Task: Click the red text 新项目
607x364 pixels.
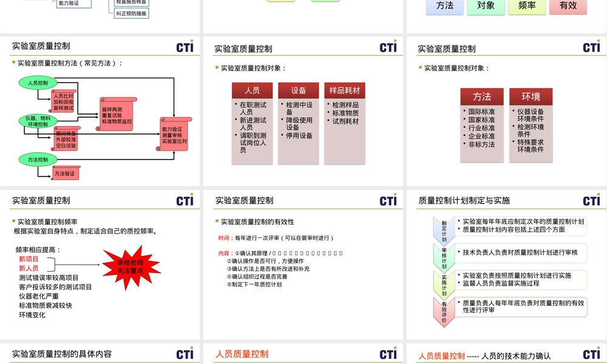Action: click(x=29, y=259)
